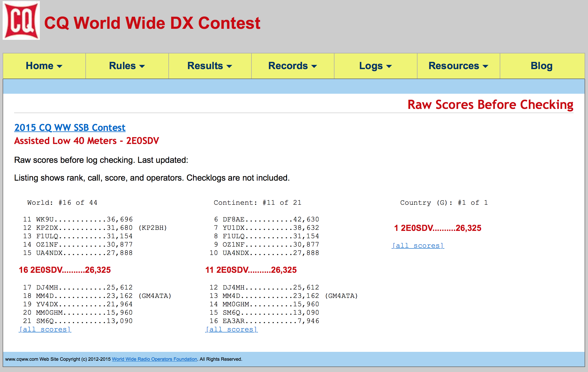This screenshot has height=372, width=588.
Task: Open the 2015 CQ WW SSB Contest link
Action: click(70, 128)
